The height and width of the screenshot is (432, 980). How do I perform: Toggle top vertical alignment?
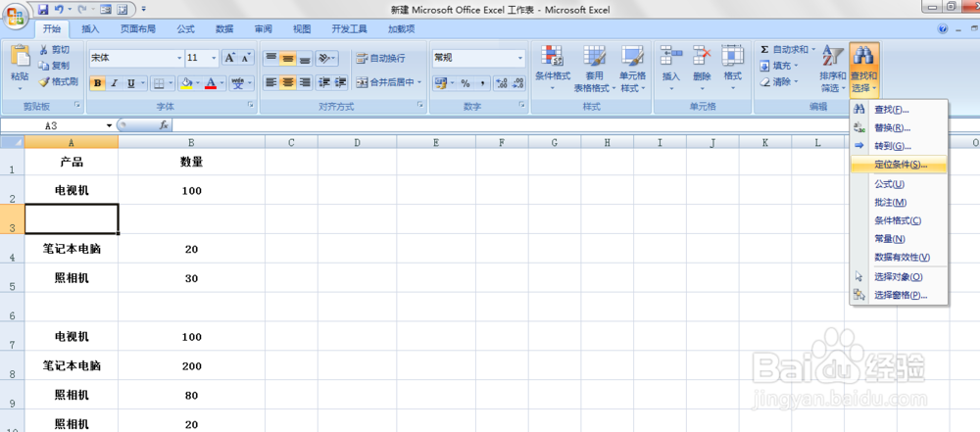270,58
